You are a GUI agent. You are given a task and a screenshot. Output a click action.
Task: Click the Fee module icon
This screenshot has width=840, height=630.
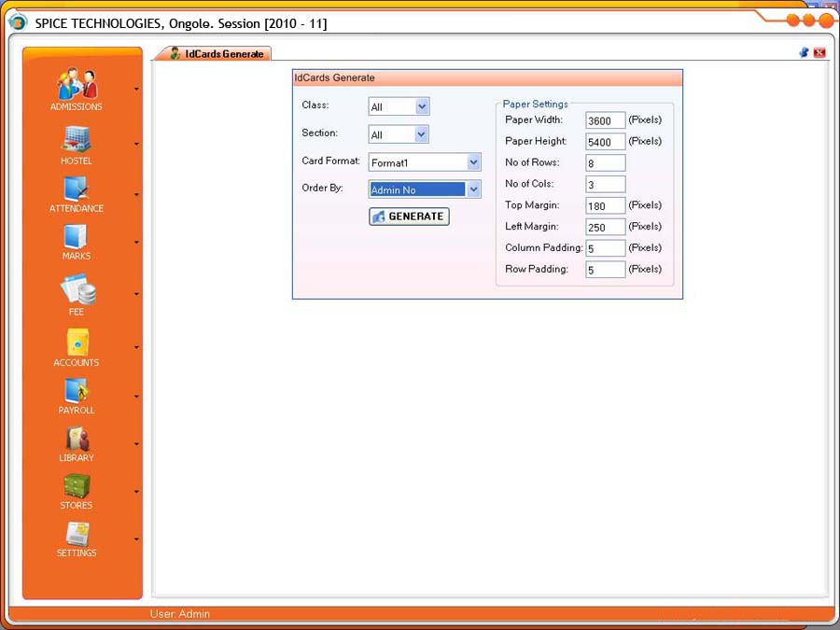[x=77, y=289]
